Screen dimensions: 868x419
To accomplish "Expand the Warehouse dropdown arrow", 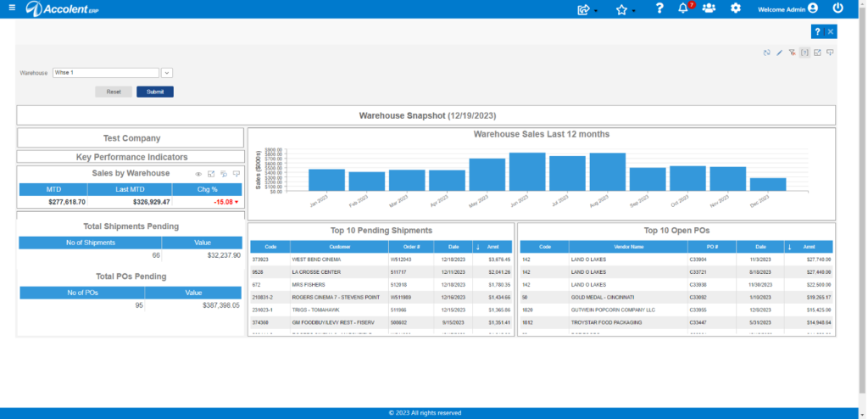I will [167, 73].
